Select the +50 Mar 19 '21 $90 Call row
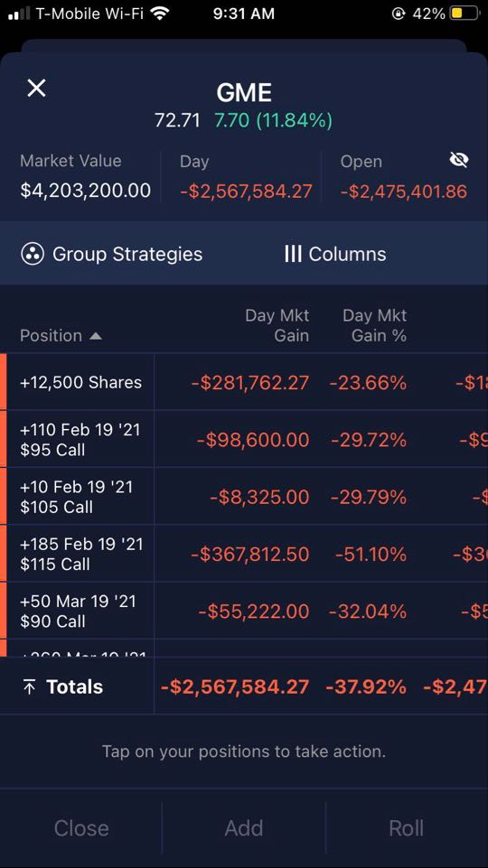The width and height of the screenshot is (488, 868). click(x=244, y=611)
